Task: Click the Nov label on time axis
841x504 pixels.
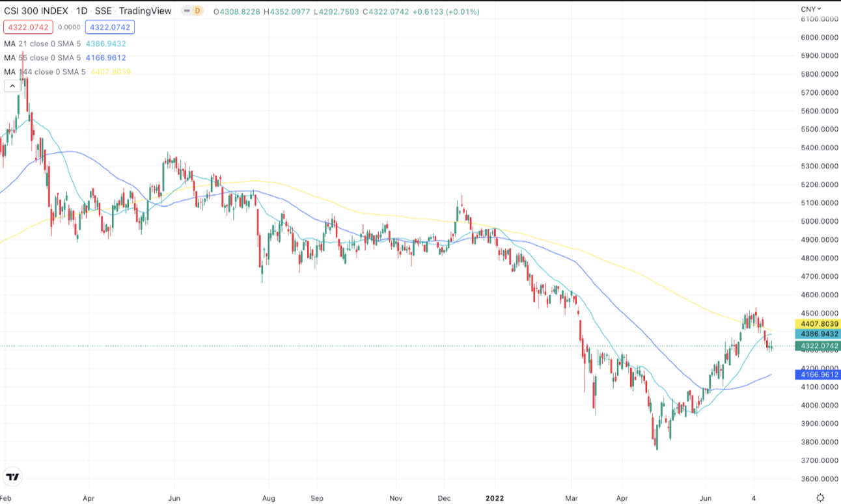Action: [395, 498]
